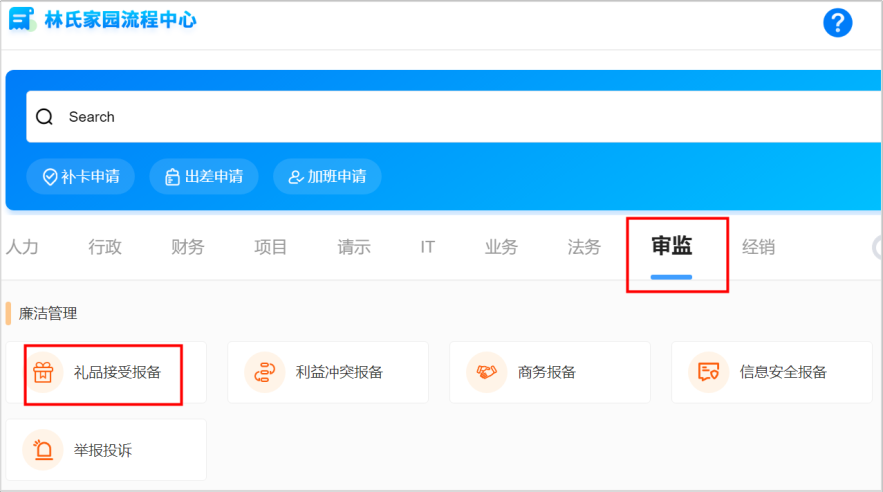The height and width of the screenshot is (492, 883).
Task: Click the gift icon for 礼品接受报备
Action: [x=43, y=372]
